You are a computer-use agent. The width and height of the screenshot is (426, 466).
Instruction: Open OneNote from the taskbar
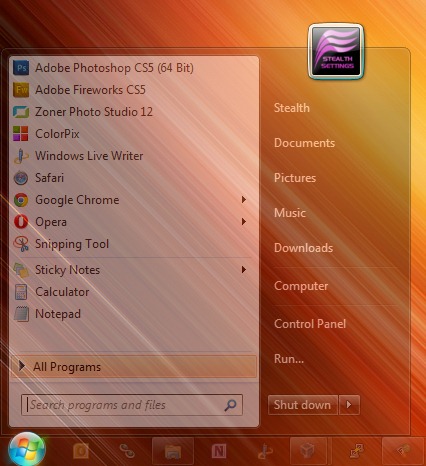(x=219, y=451)
